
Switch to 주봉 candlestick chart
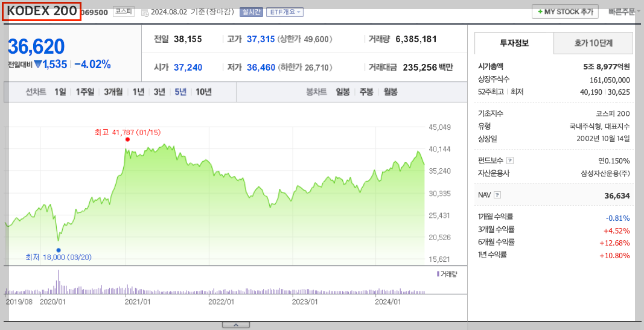[366, 92]
